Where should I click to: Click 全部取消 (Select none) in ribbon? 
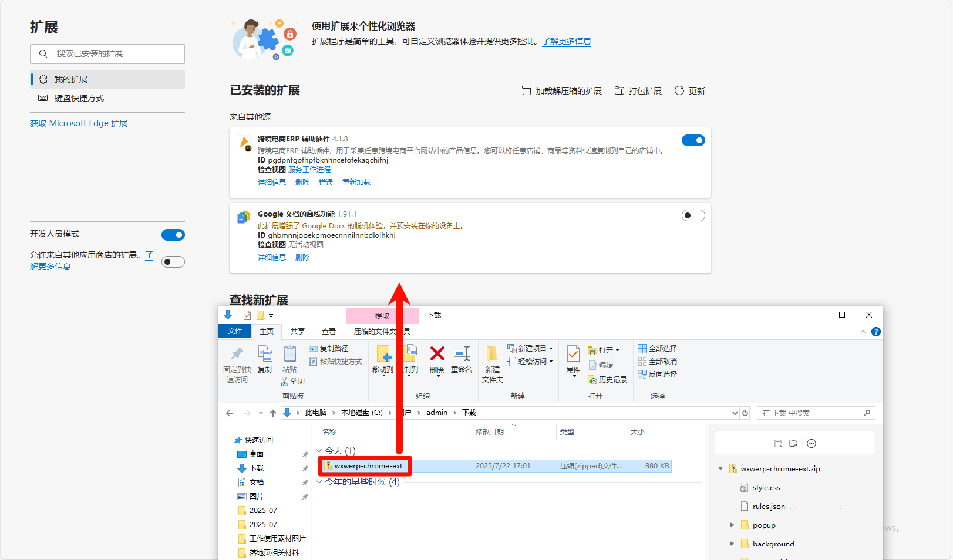coord(658,362)
